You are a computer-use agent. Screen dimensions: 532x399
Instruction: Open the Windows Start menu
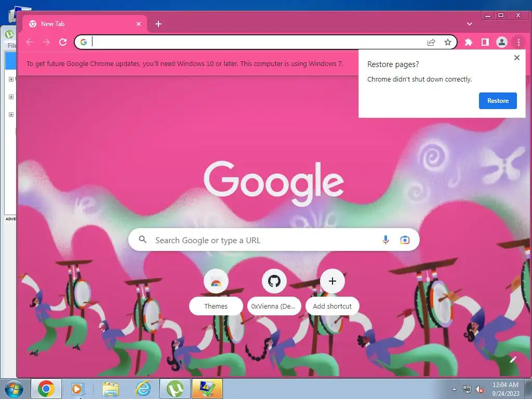tap(14, 389)
